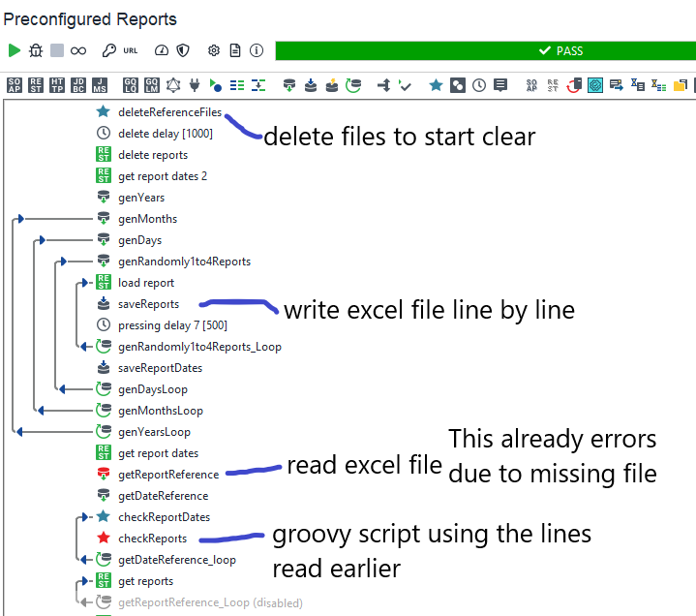696x616 pixels.
Task: Select the deleteReferenceFiles step
Action: point(168,112)
